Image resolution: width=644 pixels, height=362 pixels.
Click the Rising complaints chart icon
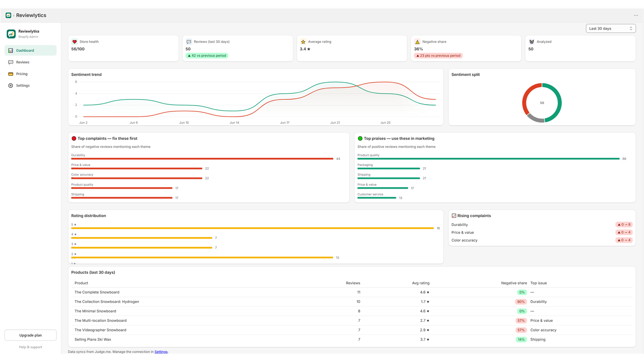pyautogui.click(x=454, y=216)
